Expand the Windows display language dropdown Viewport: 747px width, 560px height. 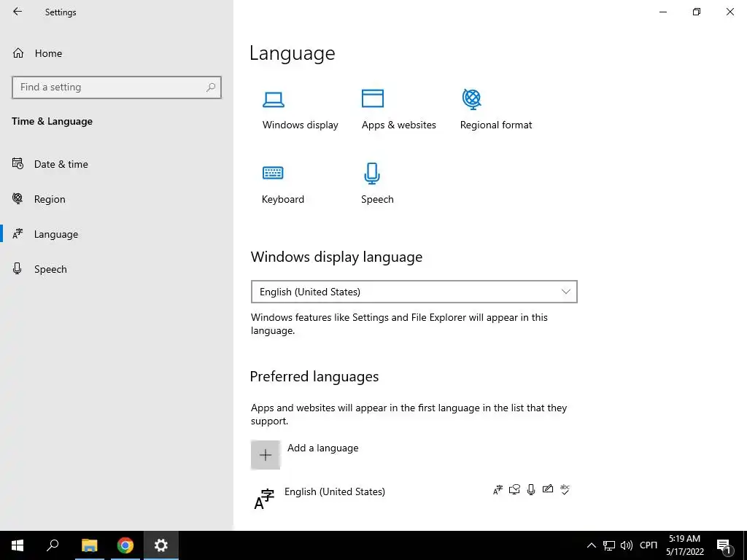[414, 292]
